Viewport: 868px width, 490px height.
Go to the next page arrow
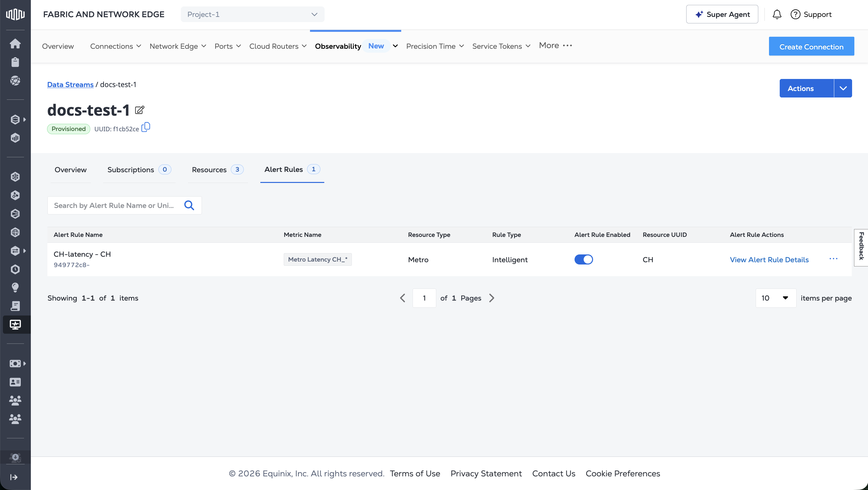point(492,298)
